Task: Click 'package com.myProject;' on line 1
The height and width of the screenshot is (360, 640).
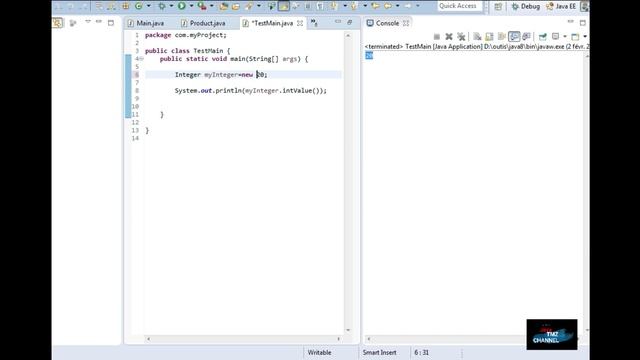Action: point(186,35)
